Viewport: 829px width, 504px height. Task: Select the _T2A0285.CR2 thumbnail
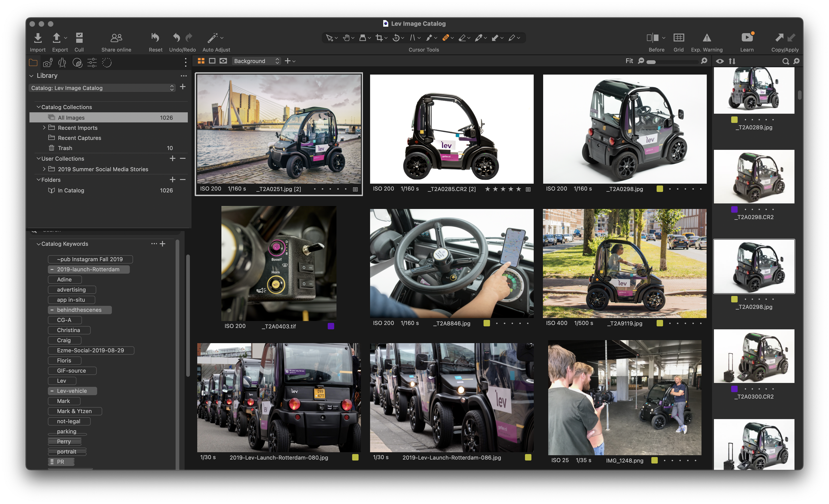(x=452, y=129)
